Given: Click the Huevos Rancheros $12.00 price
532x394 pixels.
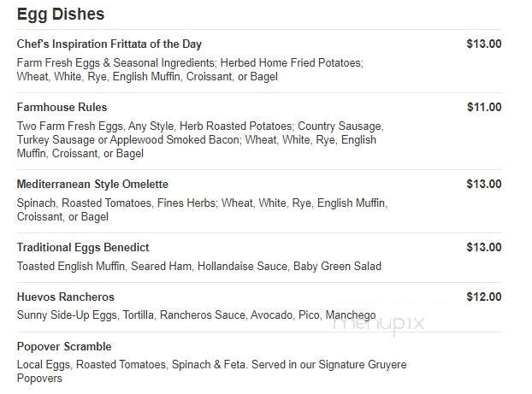Looking at the screenshot, I should tap(484, 297).
